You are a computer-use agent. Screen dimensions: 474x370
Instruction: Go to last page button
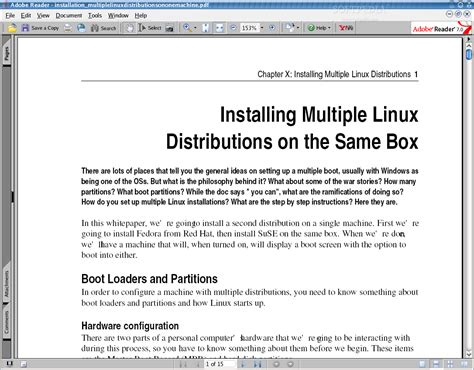point(257,364)
